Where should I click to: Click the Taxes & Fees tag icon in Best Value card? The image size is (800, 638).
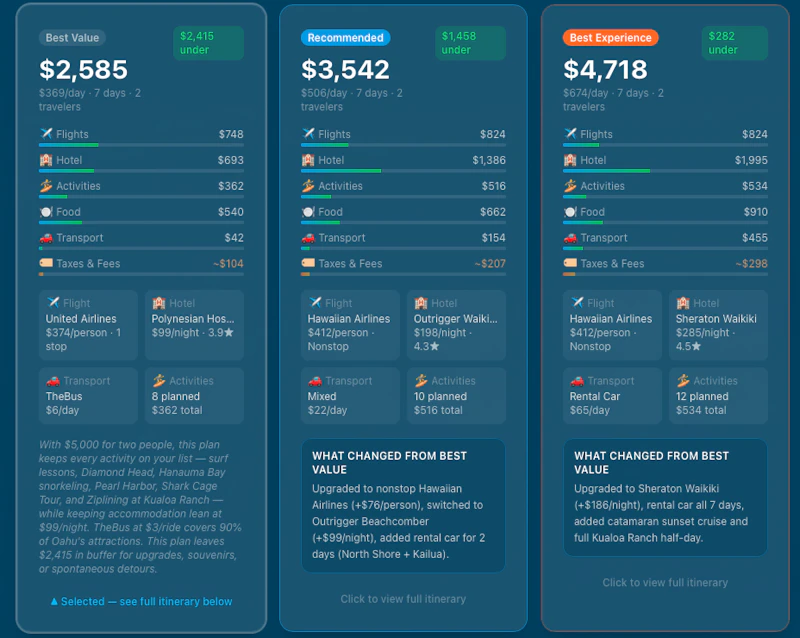click(46, 263)
